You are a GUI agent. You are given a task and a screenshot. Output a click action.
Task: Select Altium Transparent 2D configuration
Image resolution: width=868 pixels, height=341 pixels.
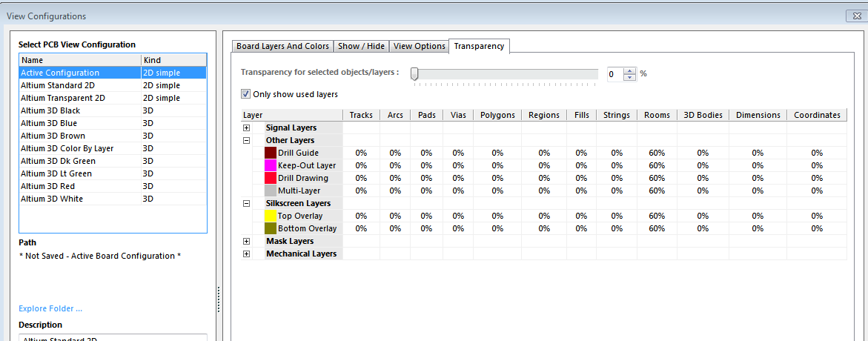[113, 98]
